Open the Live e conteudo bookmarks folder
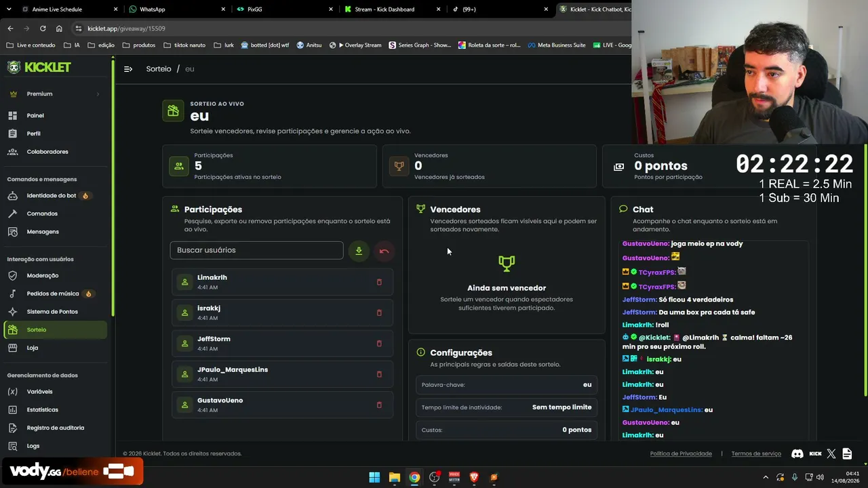The image size is (868, 488). pyautogui.click(x=31, y=45)
